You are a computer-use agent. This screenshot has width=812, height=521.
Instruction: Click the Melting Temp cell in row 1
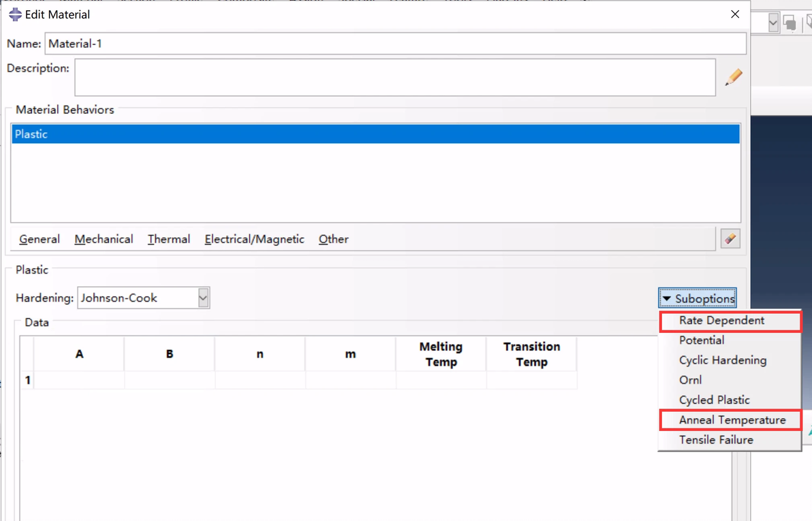(441, 380)
